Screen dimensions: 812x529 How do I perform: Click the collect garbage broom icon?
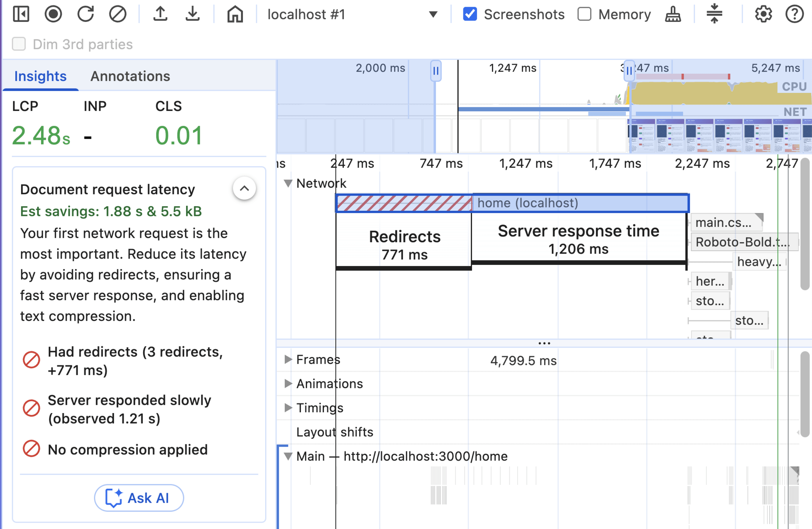(673, 14)
